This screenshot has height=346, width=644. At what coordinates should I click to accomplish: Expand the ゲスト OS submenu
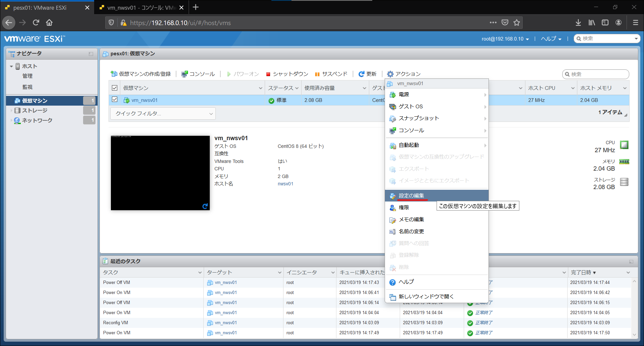point(437,107)
